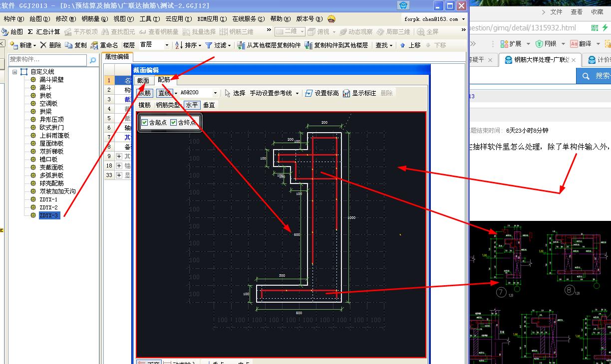Toggle the 含终点 checkbox

[x=174, y=122]
